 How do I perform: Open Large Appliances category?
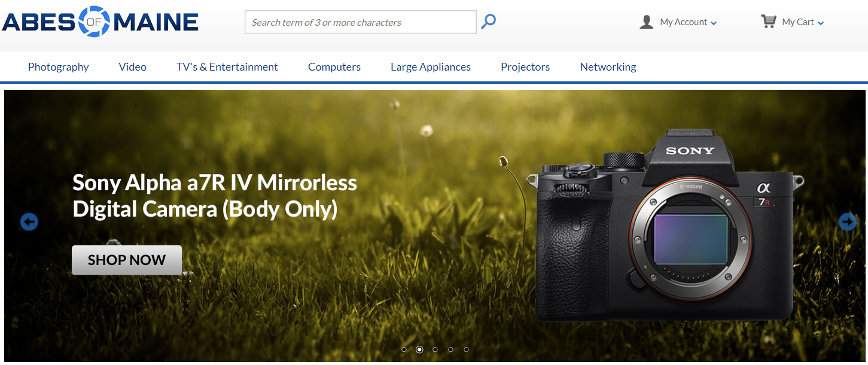pyautogui.click(x=430, y=67)
